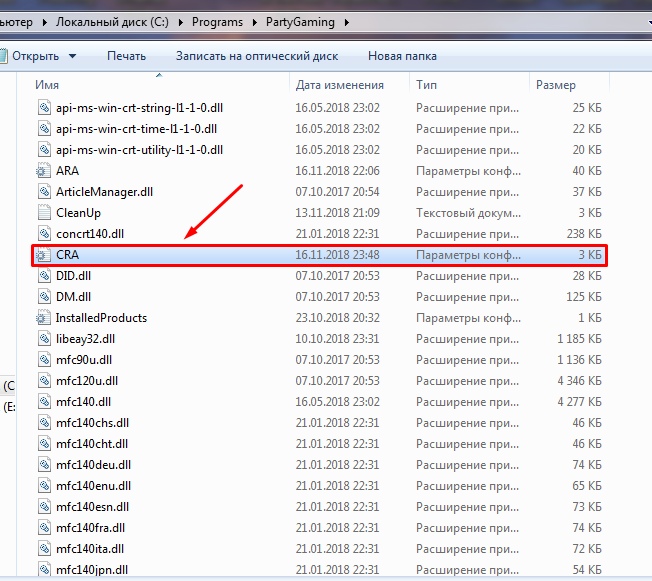
Task: Select the concrt140.dll file name
Action: click(90, 234)
